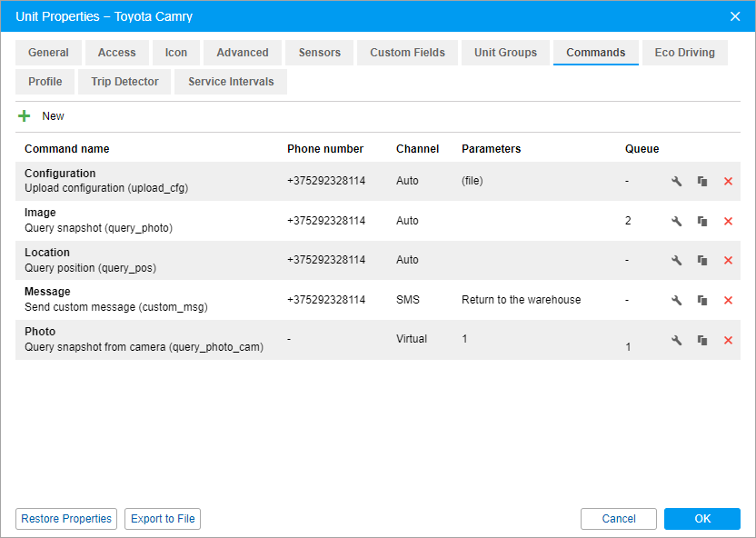Delete the Photo command with red X
This screenshot has height=538, width=756.
(728, 340)
